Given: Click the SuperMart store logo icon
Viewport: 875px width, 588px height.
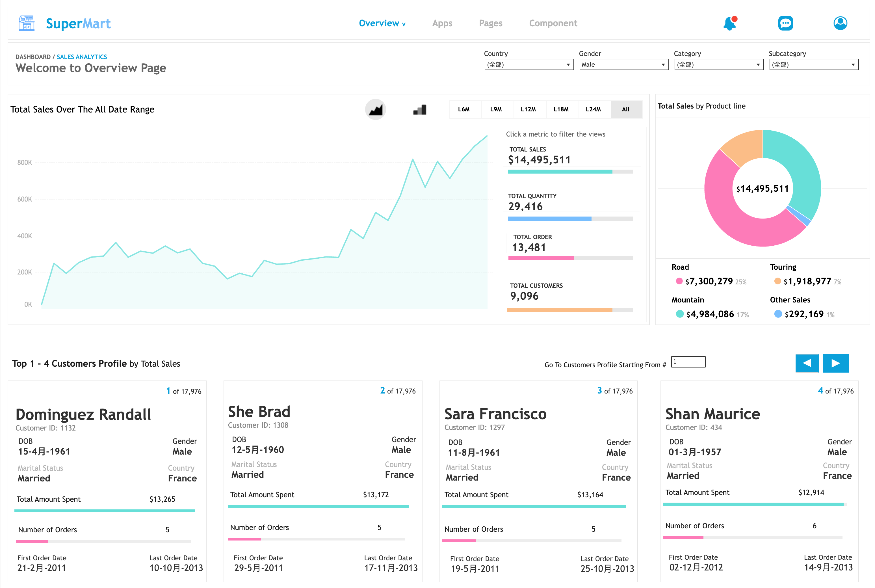Looking at the screenshot, I should (27, 23).
